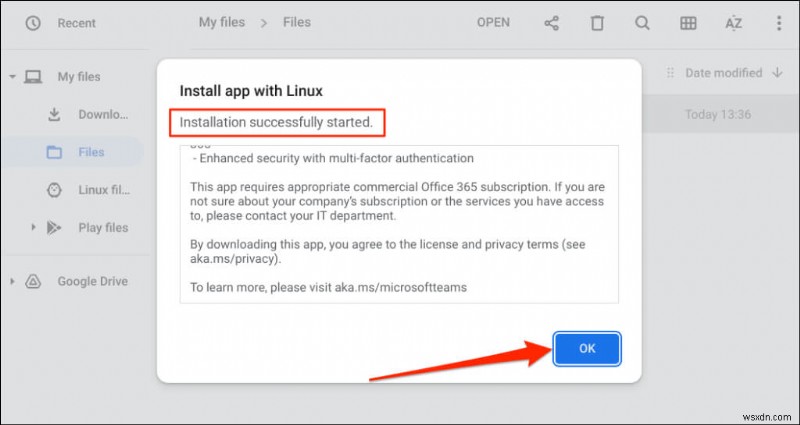Click the app description text box
Screen dimensions: 800x425
pos(399,224)
